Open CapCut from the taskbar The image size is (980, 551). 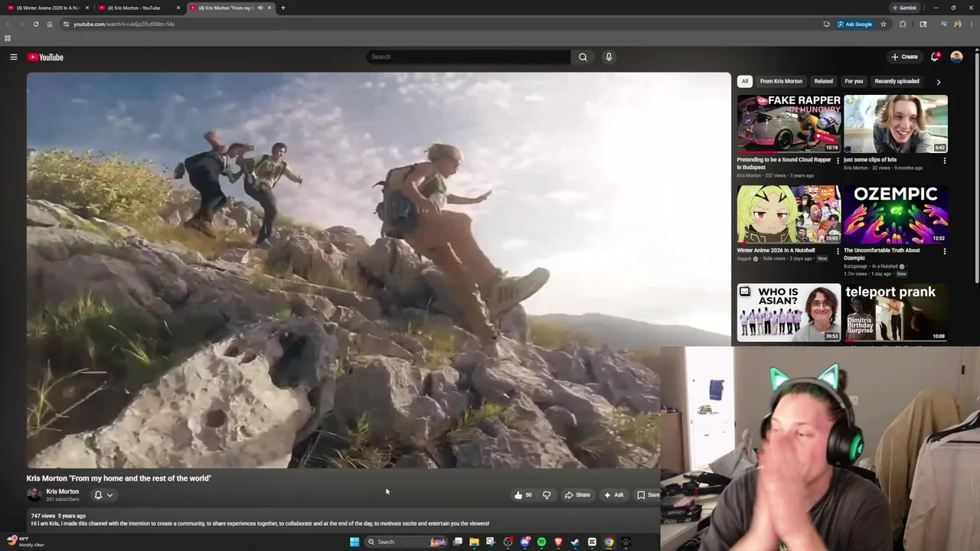pos(592,542)
